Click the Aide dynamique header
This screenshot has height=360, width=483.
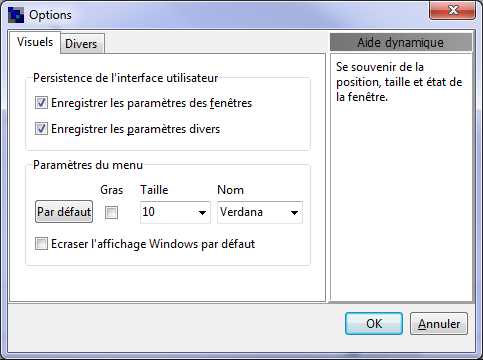[401, 42]
